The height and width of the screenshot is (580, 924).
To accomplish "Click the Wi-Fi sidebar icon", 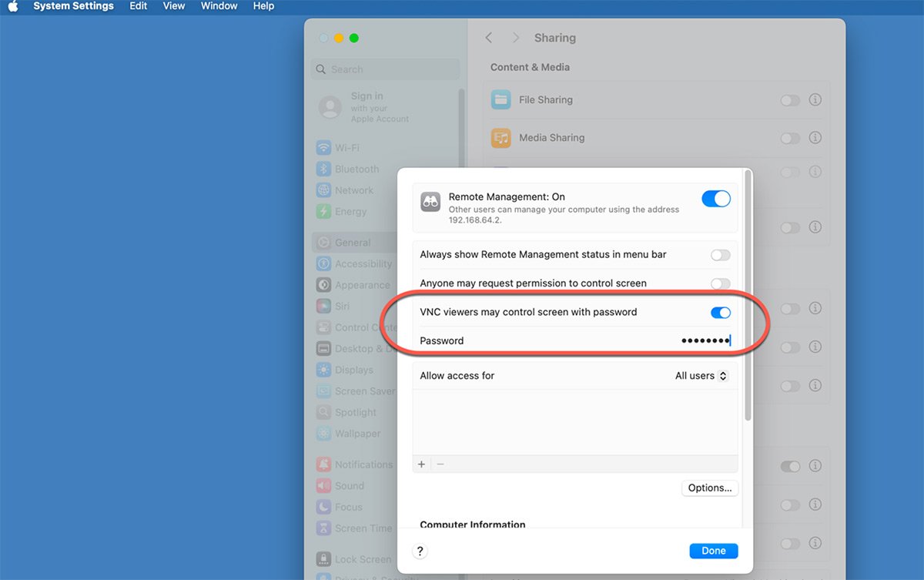I will coord(324,148).
